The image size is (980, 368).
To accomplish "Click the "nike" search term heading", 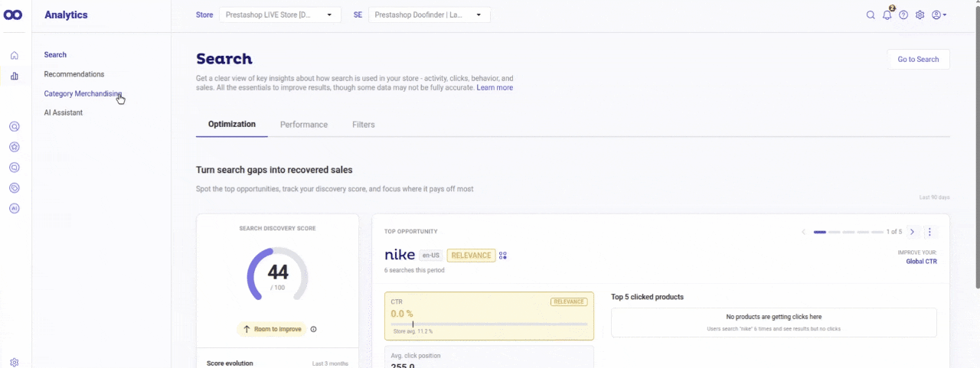I will [x=400, y=255].
